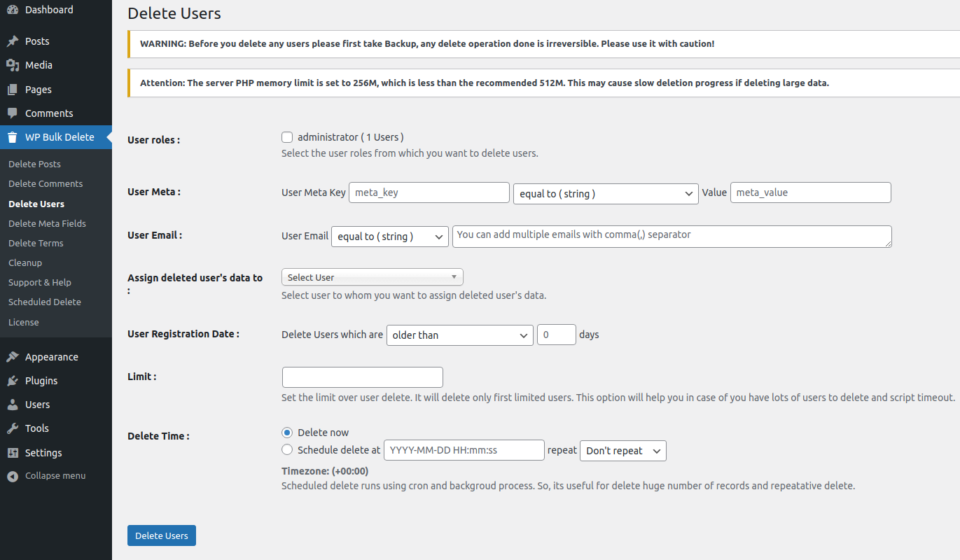
Task: Click the Comments speech bubble icon
Action: [x=13, y=113]
